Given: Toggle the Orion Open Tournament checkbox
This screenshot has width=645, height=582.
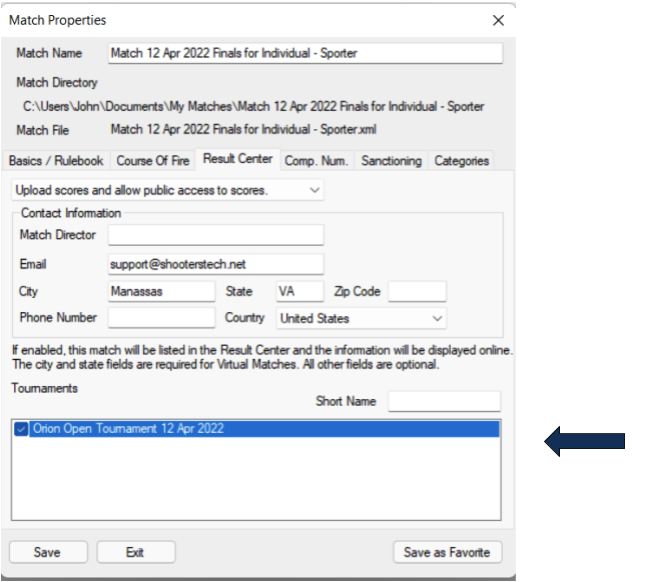Looking at the screenshot, I should 22,429.
